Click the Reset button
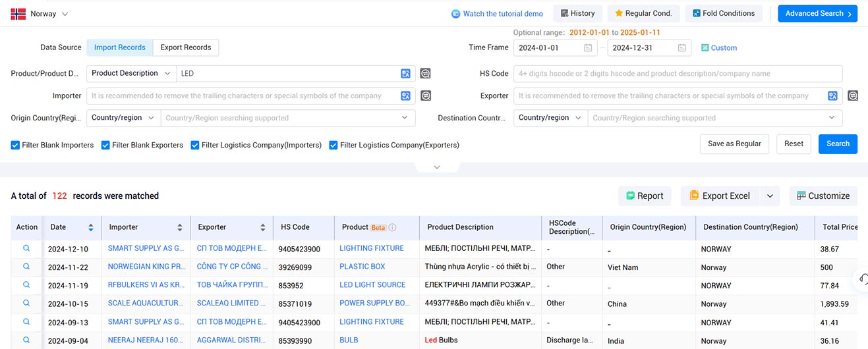868x349 pixels. pyautogui.click(x=794, y=144)
